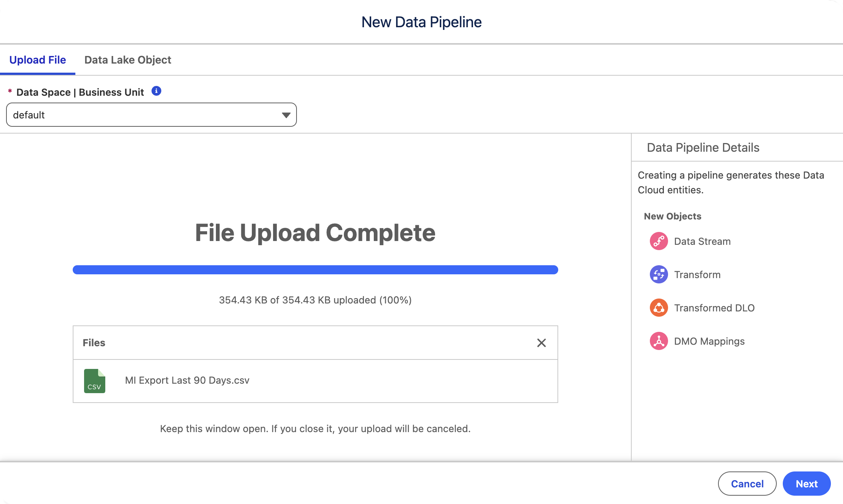The image size is (843, 504).
Task: Click the Next button
Action: pos(806,484)
